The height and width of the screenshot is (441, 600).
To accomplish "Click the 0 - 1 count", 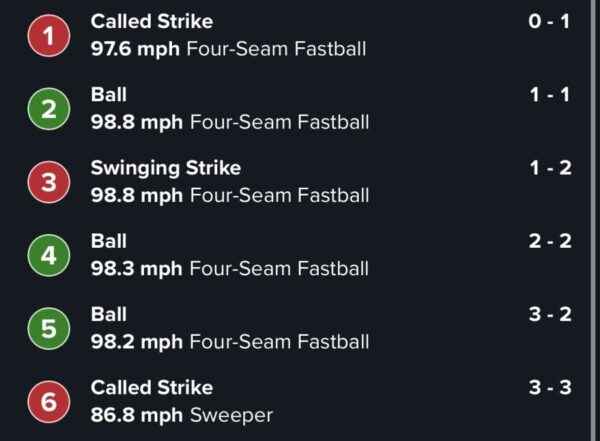I will pyautogui.click(x=549, y=21).
